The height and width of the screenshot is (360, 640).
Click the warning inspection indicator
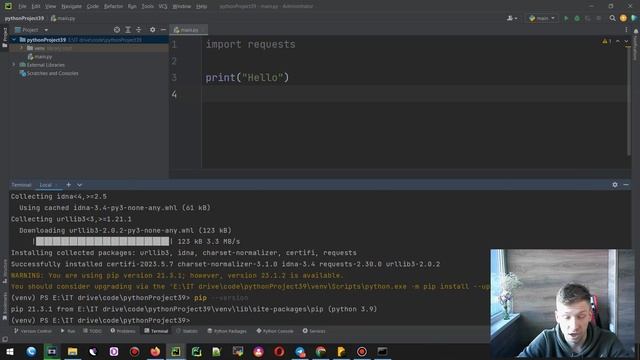pyautogui.click(x=607, y=41)
